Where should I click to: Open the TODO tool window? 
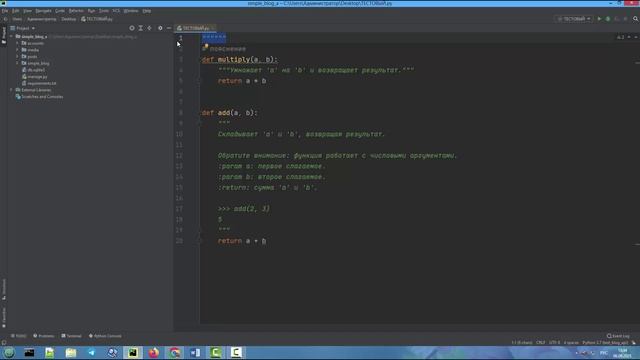coord(18,336)
